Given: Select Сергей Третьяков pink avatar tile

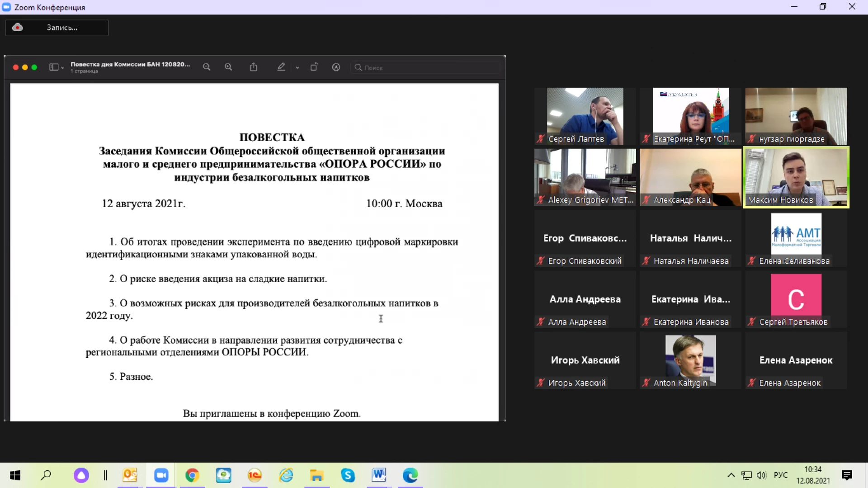Looking at the screenshot, I should tap(796, 299).
